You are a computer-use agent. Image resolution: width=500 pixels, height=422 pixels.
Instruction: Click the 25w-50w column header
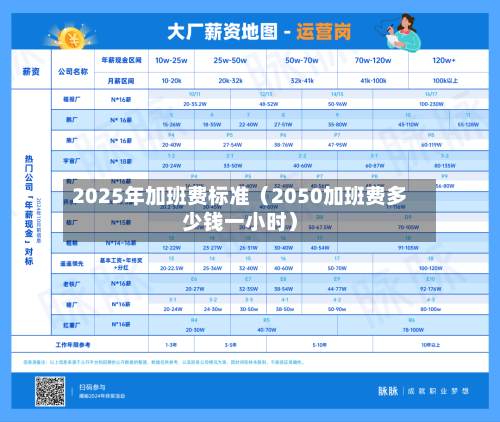tap(230, 60)
